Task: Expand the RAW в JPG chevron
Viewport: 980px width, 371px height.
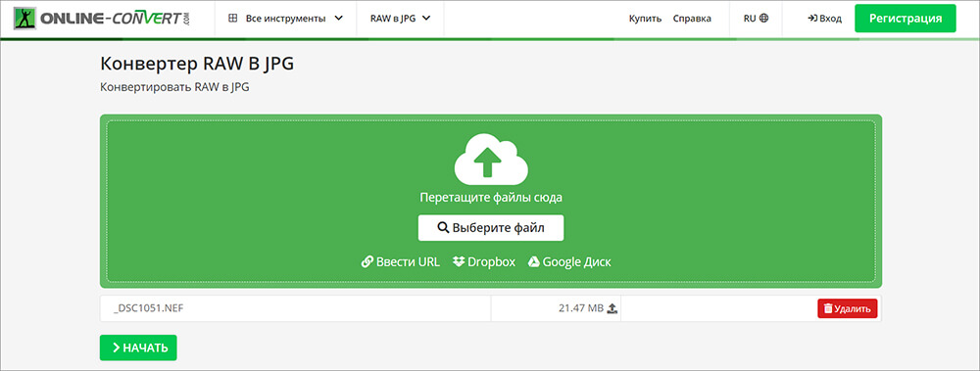Action: click(427, 19)
